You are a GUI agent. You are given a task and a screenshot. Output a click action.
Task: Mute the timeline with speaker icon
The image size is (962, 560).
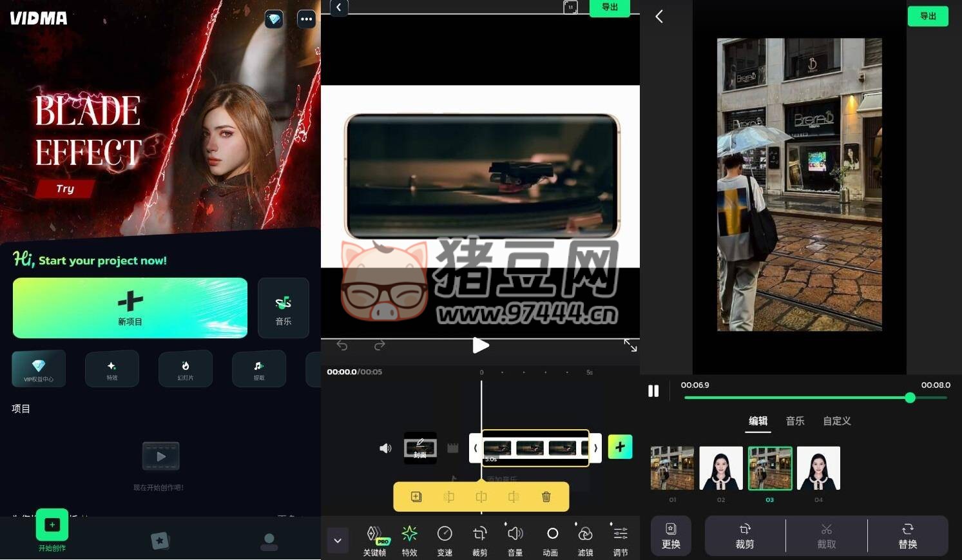385,448
